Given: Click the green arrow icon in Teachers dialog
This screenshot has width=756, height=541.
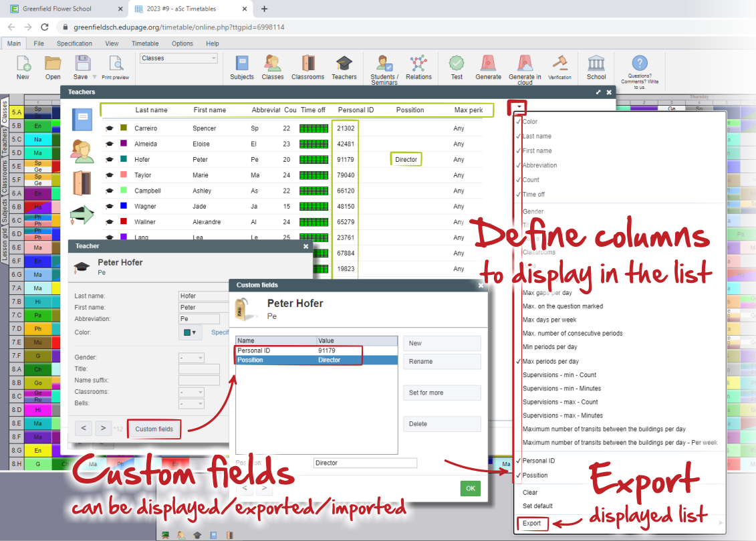Looking at the screenshot, I should 82,215.
